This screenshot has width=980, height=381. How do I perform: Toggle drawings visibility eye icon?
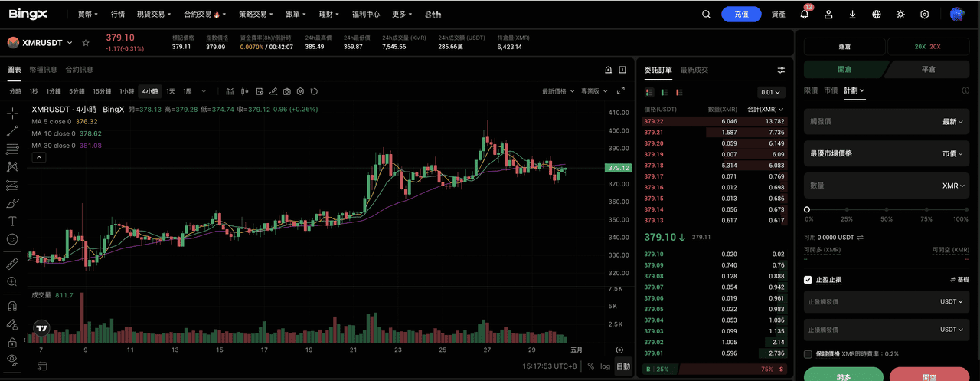[x=12, y=359]
